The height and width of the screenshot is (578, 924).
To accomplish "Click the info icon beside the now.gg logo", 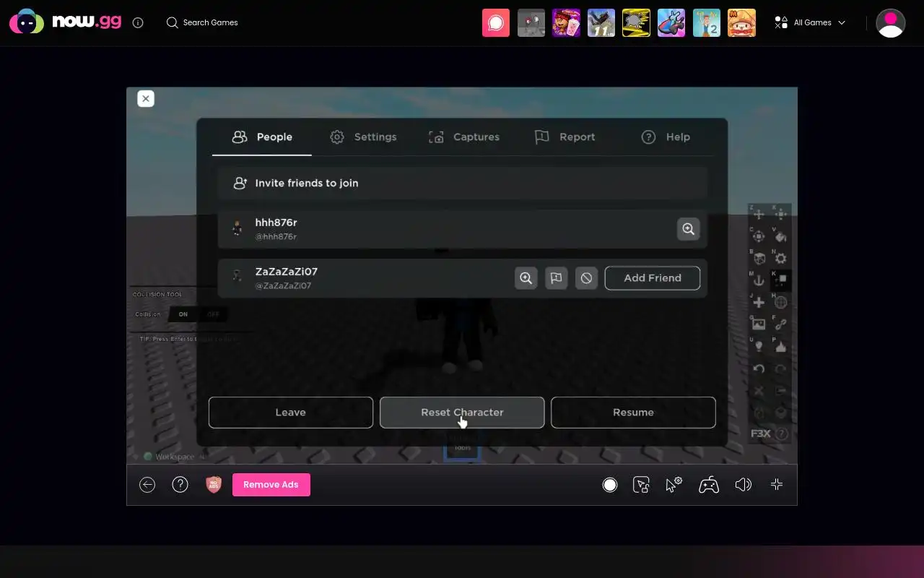I will [138, 22].
